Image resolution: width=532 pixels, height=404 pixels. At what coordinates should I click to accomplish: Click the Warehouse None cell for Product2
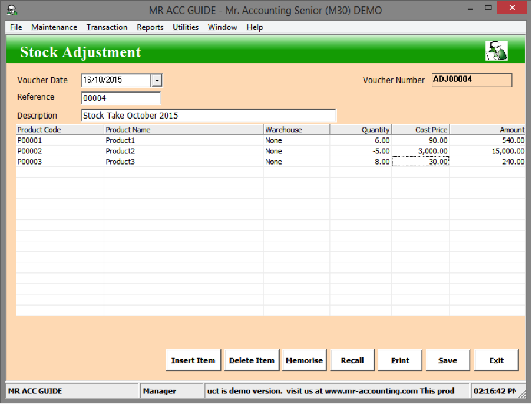pyautogui.click(x=296, y=151)
